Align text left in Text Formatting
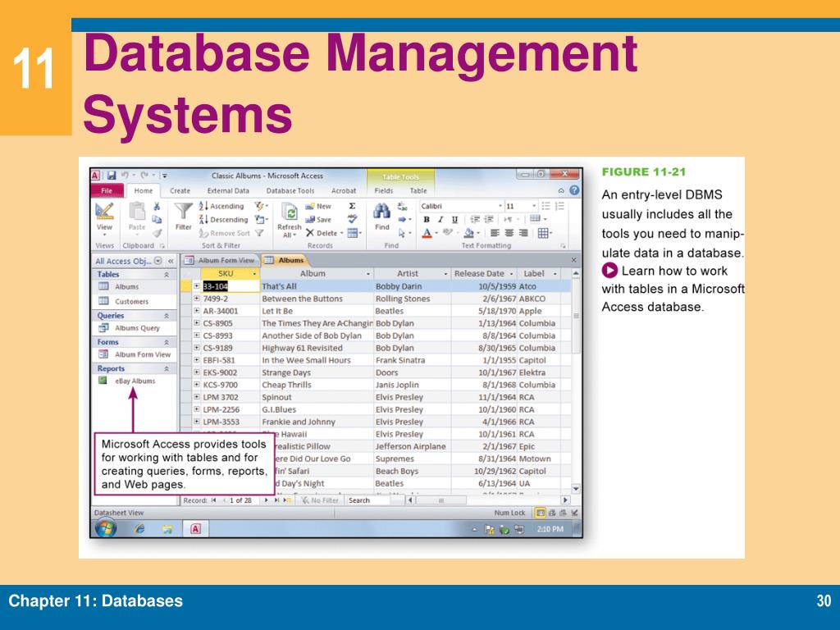This screenshot has width=840, height=630. coord(495,233)
